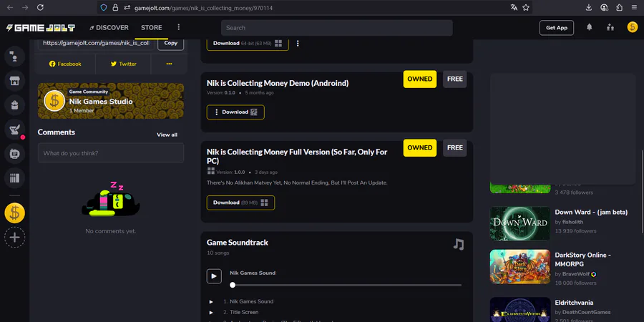The height and width of the screenshot is (322, 644).
Task: Download the Full Version (89 MB)
Action: point(240,203)
